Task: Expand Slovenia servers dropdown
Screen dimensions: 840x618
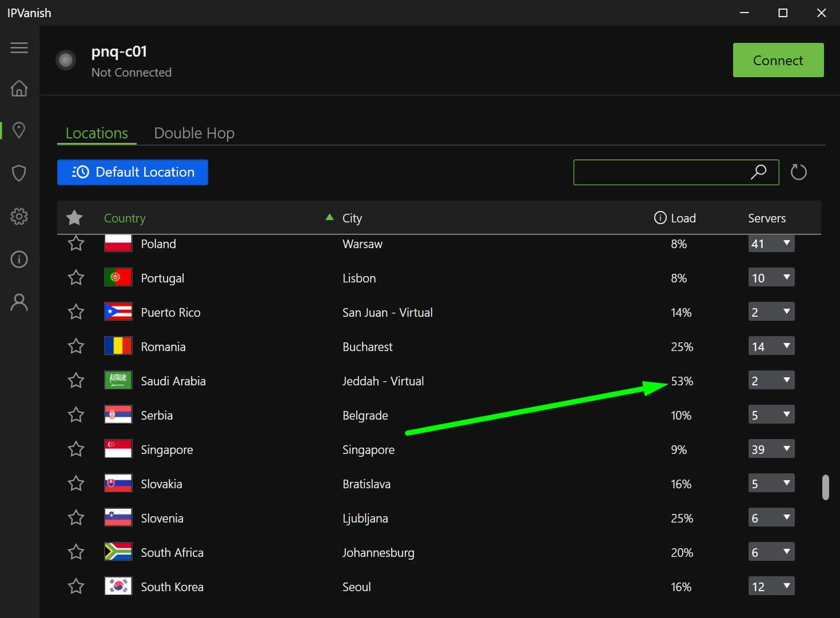Action: [x=771, y=518]
